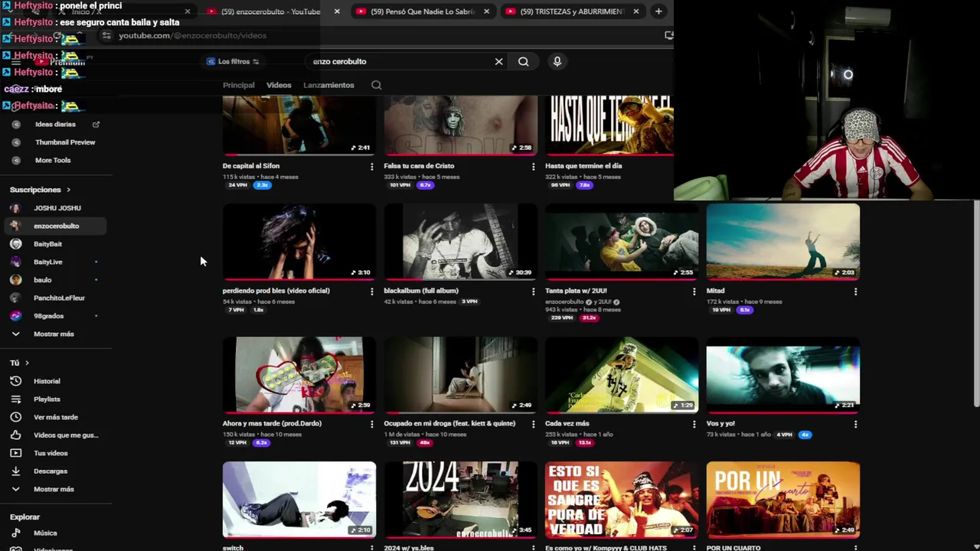Go to baulo subscription channel
The image size is (980, 551).
point(42,280)
